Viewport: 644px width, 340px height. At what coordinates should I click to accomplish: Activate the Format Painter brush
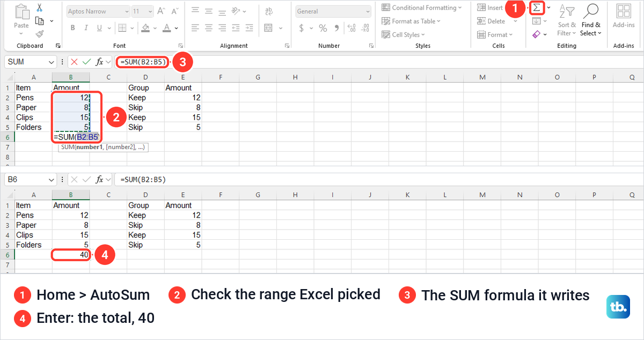coord(40,34)
